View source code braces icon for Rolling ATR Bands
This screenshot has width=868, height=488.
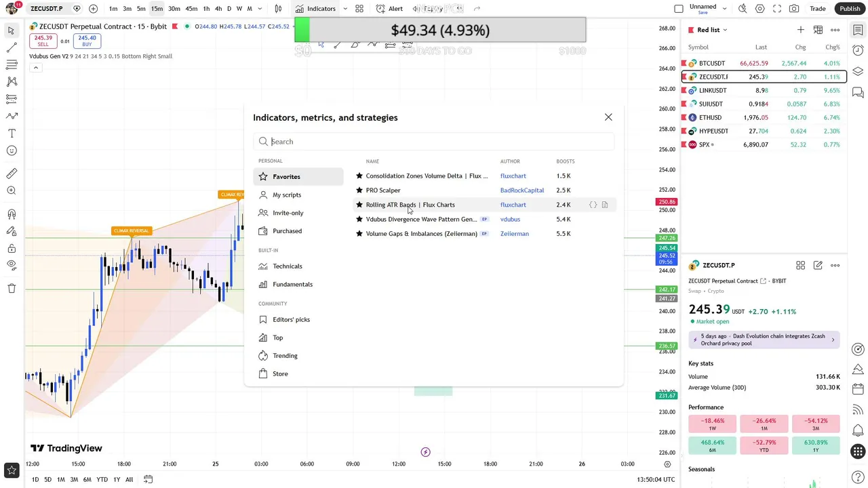point(593,205)
